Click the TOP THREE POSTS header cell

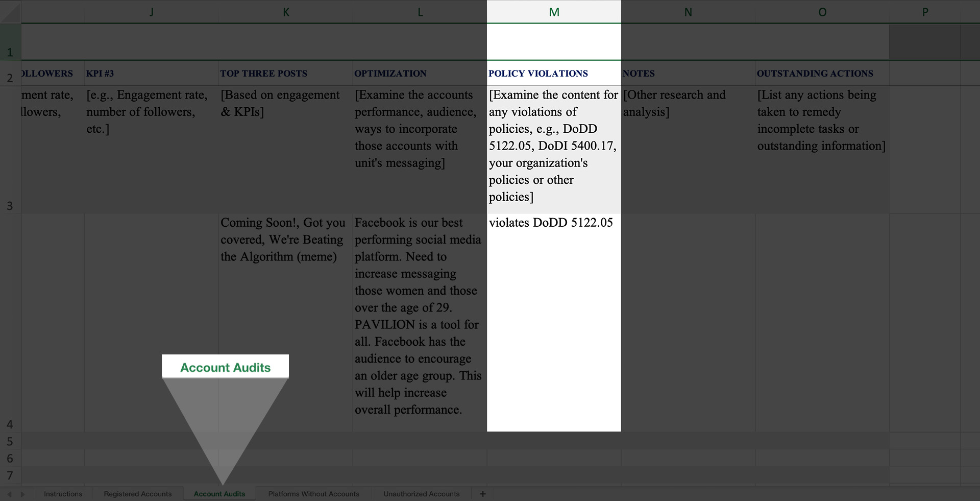pos(285,73)
